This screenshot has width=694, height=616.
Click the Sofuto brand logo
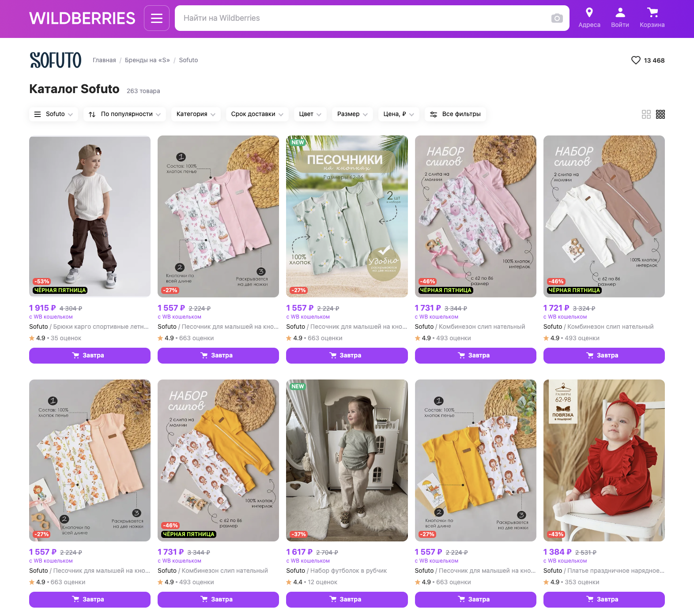coord(56,60)
